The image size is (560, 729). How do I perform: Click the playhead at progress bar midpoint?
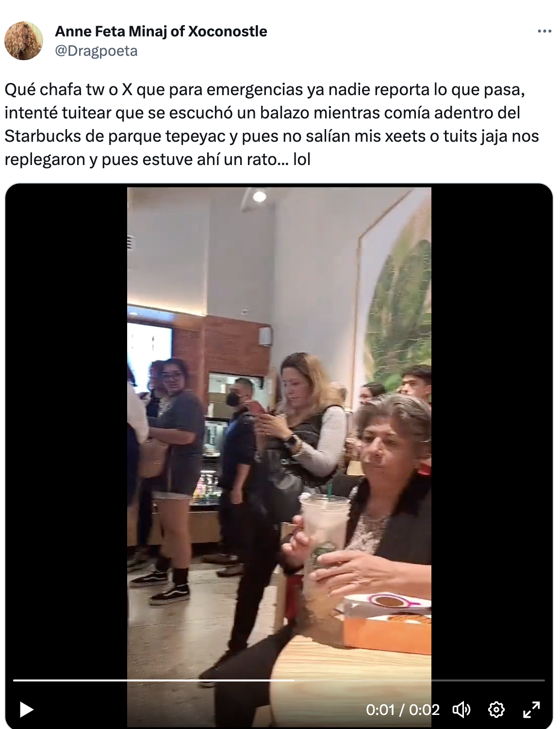tap(294, 680)
